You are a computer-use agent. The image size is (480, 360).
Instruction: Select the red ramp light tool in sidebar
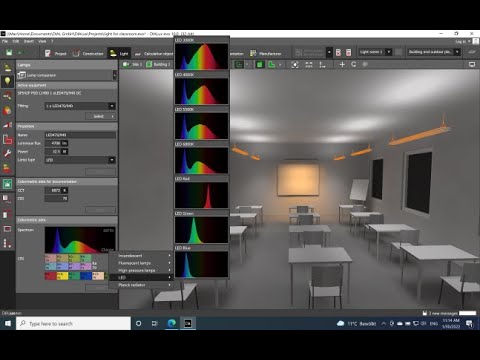point(7,125)
